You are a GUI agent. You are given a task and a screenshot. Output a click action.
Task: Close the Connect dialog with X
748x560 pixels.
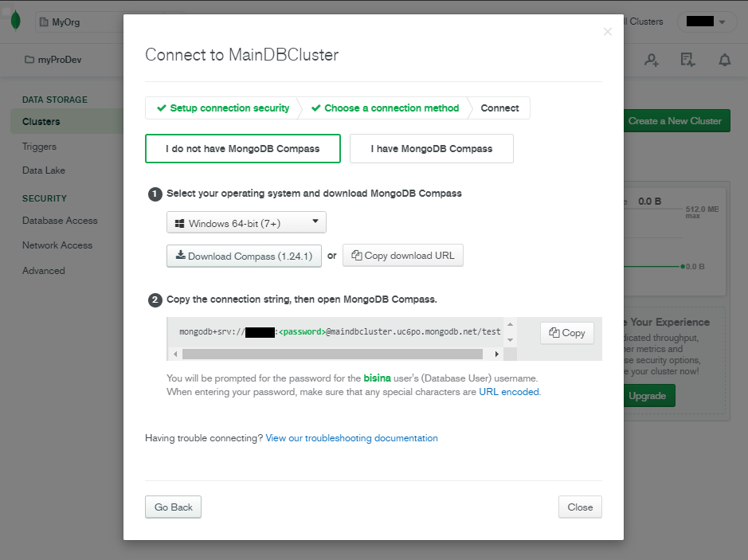point(607,32)
